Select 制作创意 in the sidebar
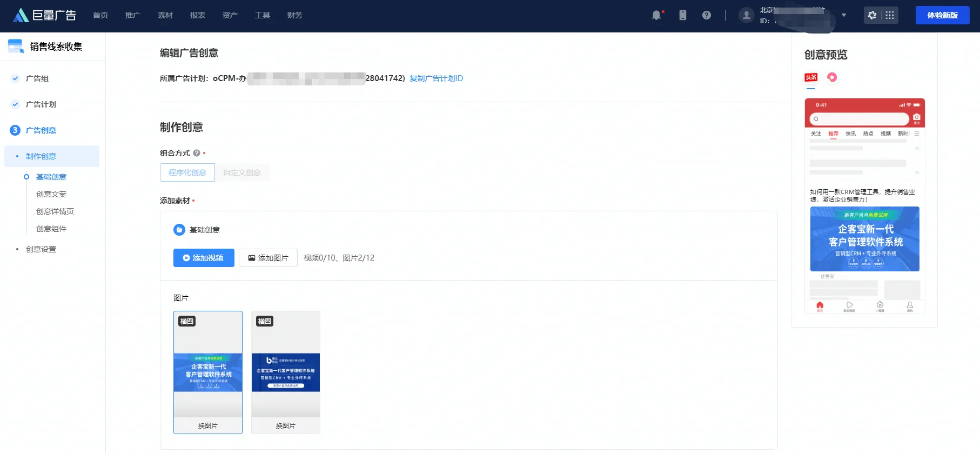The image size is (980, 453). pos(52,156)
